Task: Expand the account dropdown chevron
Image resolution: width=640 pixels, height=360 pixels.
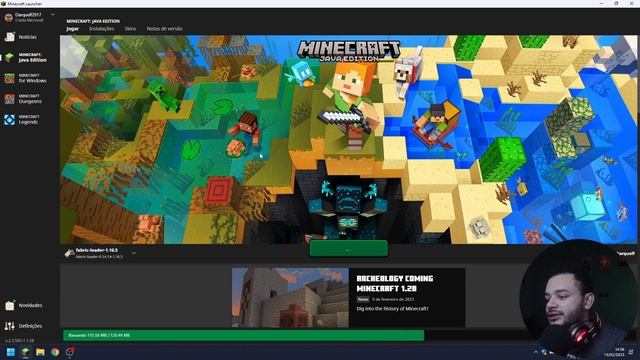Action: (53, 15)
